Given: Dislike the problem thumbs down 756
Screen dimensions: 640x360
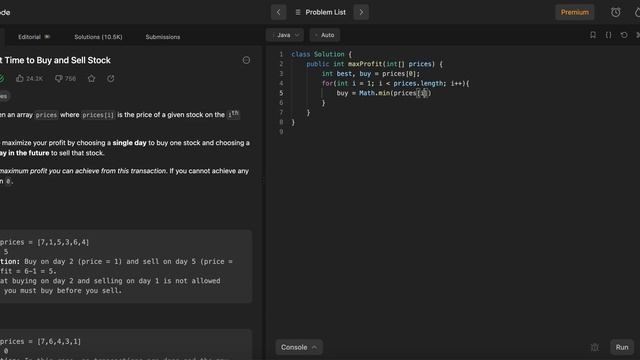Looking at the screenshot, I should click(x=65, y=78).
